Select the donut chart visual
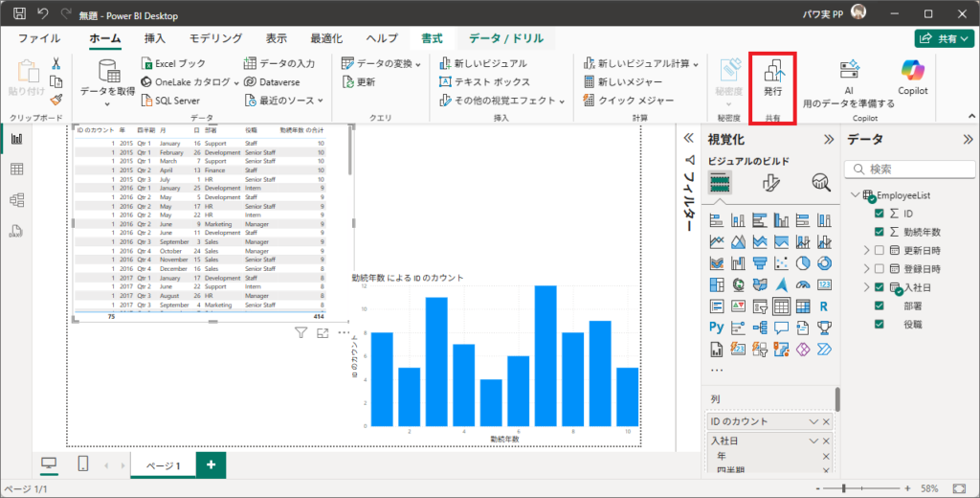980x498 pixels. (x=824, y=262)
